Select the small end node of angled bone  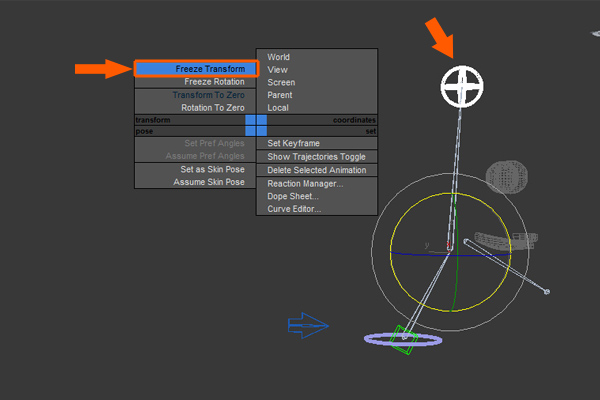(x=547, y=292)
